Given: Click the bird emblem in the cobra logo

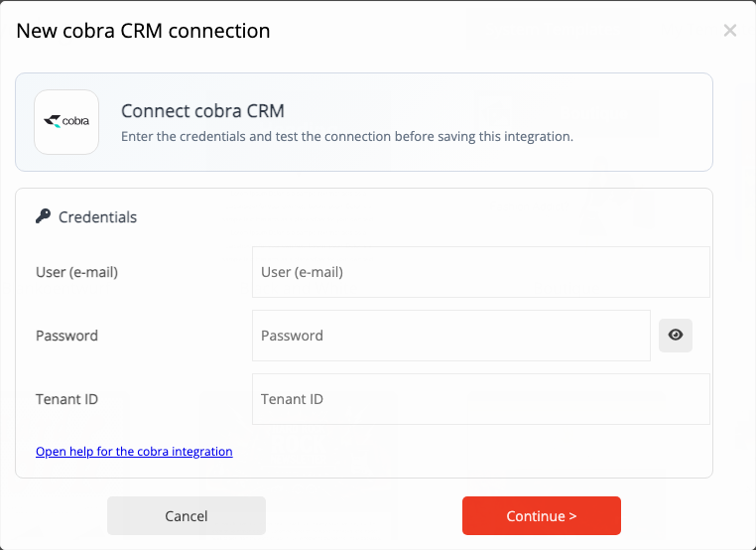Looking at the screenshot, I should pyautogui.click(x=52, y=121).
